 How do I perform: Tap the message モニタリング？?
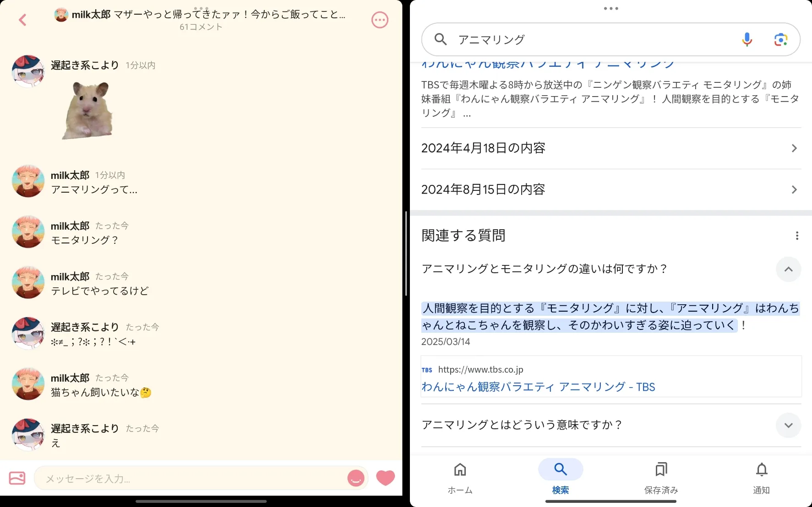85,241
